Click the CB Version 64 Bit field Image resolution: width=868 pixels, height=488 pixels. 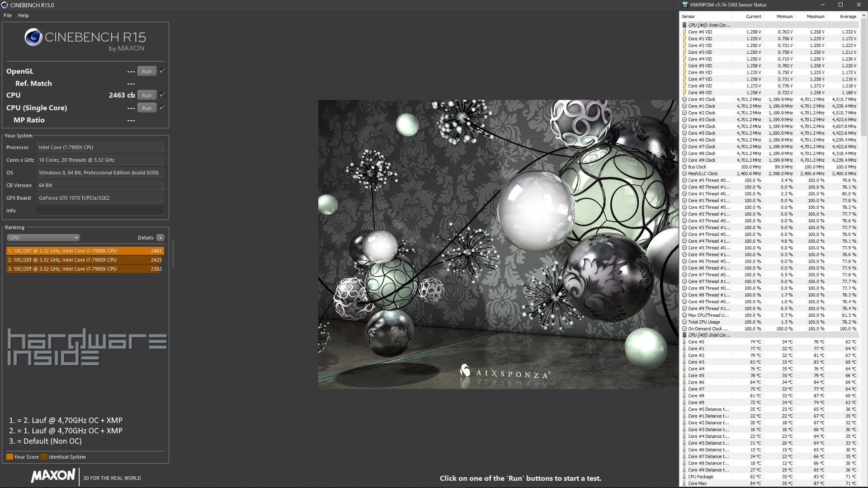coord(100,185)
